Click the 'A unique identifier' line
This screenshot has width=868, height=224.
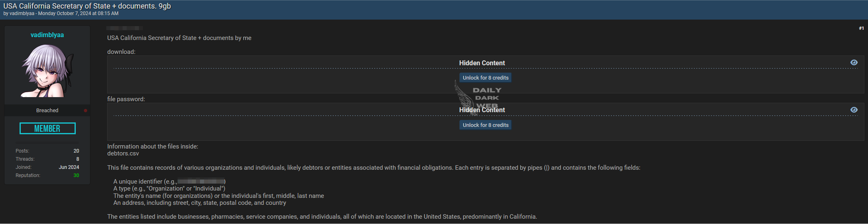[x=169, y=182]
